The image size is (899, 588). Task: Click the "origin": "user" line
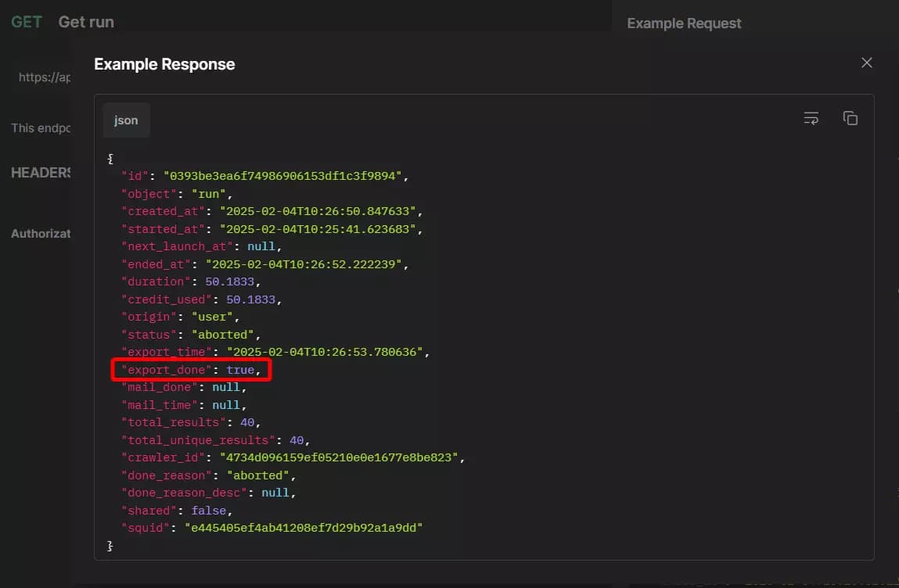180,317
